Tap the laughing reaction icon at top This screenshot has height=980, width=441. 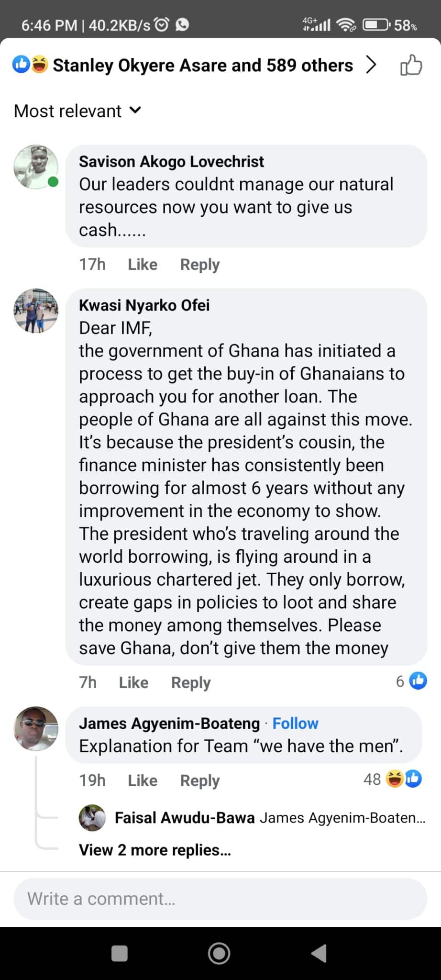click(x=40, y=64)
